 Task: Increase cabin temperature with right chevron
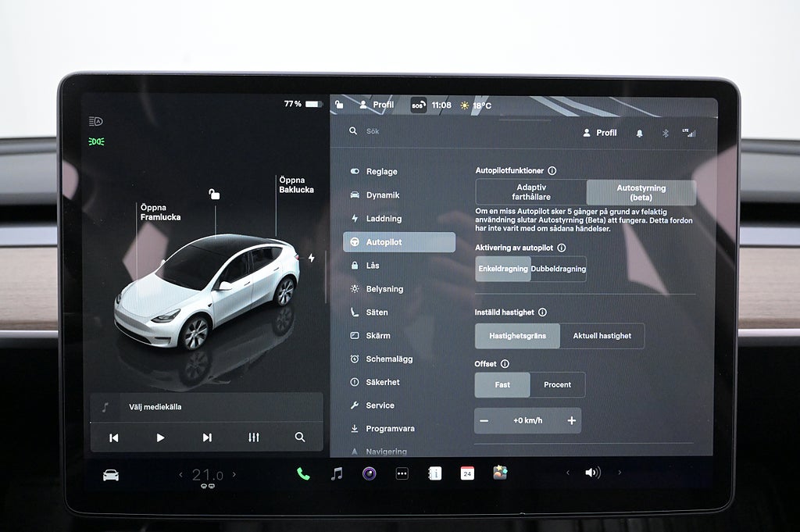coord(234,474)
